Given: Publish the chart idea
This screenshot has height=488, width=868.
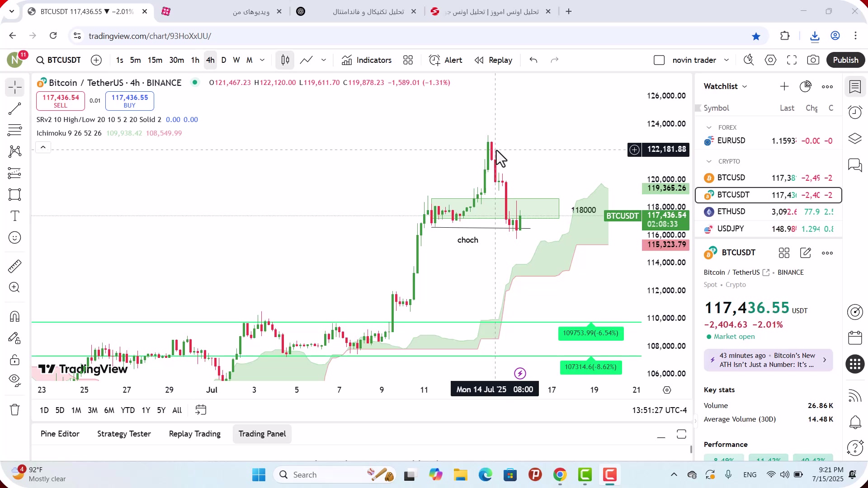Looking at the screenshot, I should pos(846,60).
